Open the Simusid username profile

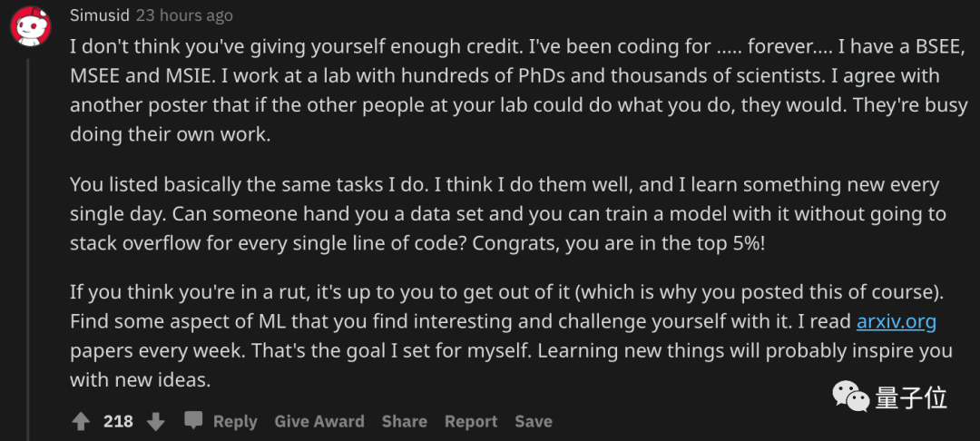[100, 15]
